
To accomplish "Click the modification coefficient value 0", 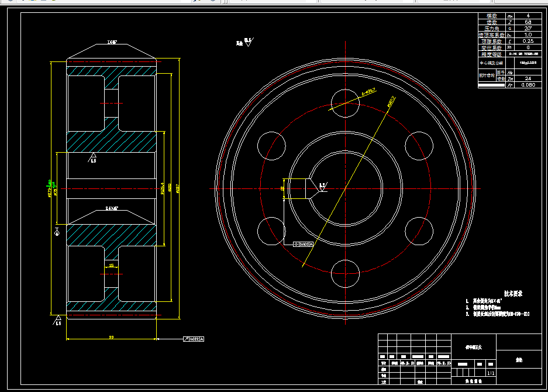I will click(528, 47).
